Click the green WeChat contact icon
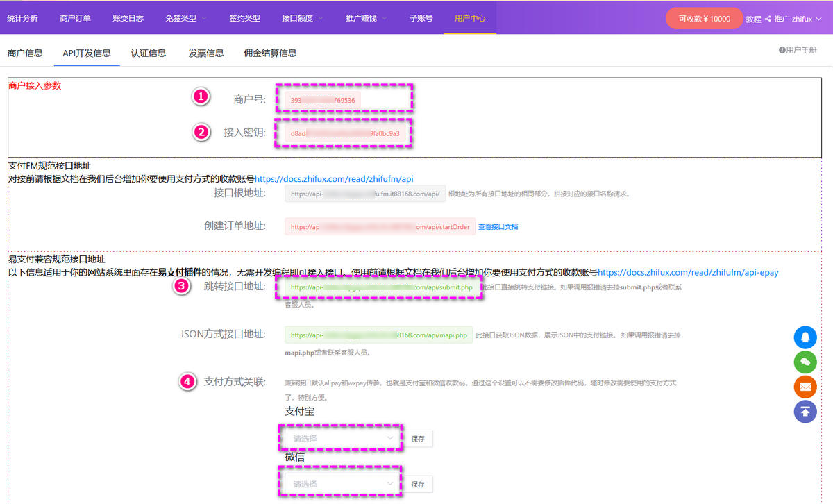Image resolution: width=833 pixels, height=504 pixels. 805,362
